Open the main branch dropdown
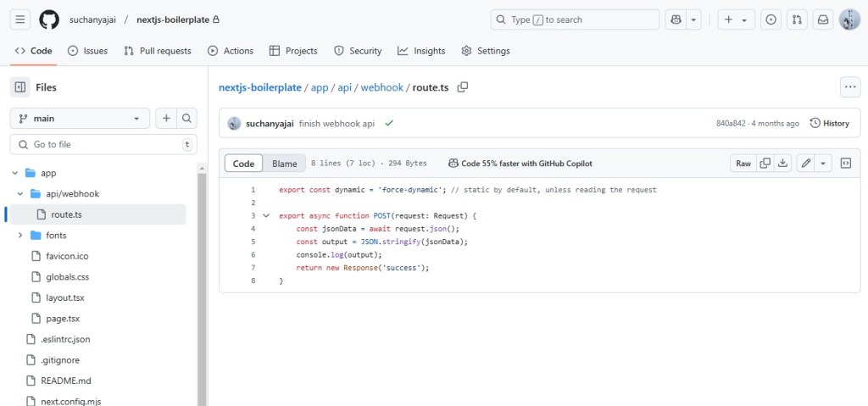The width and height of the screenshot is (868, 406). 80,119
